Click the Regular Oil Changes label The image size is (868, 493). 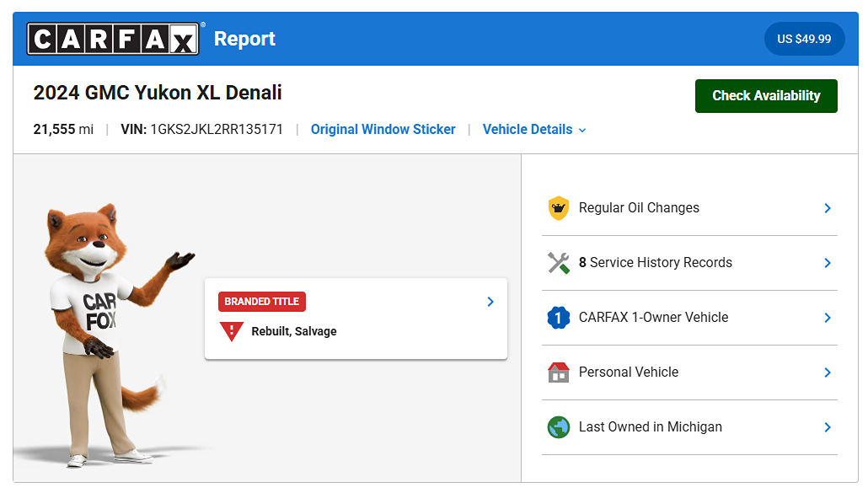(x=639, y=208)
